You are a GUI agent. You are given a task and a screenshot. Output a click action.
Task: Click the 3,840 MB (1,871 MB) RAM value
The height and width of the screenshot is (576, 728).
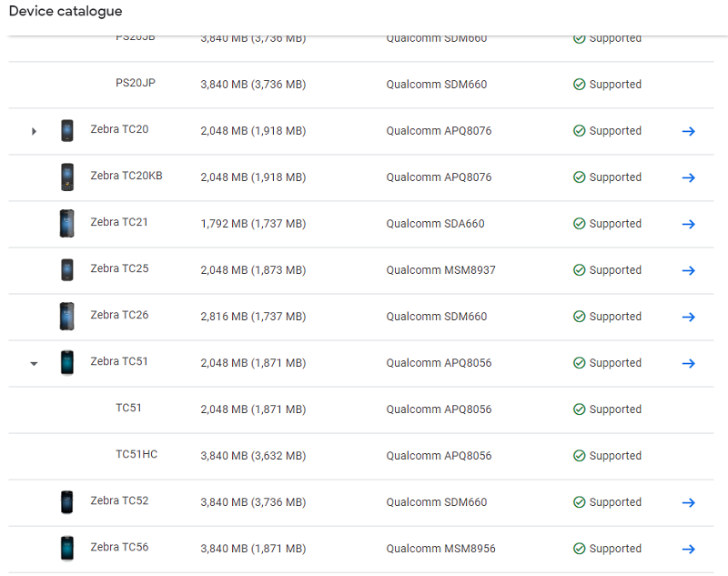point(253,549)
